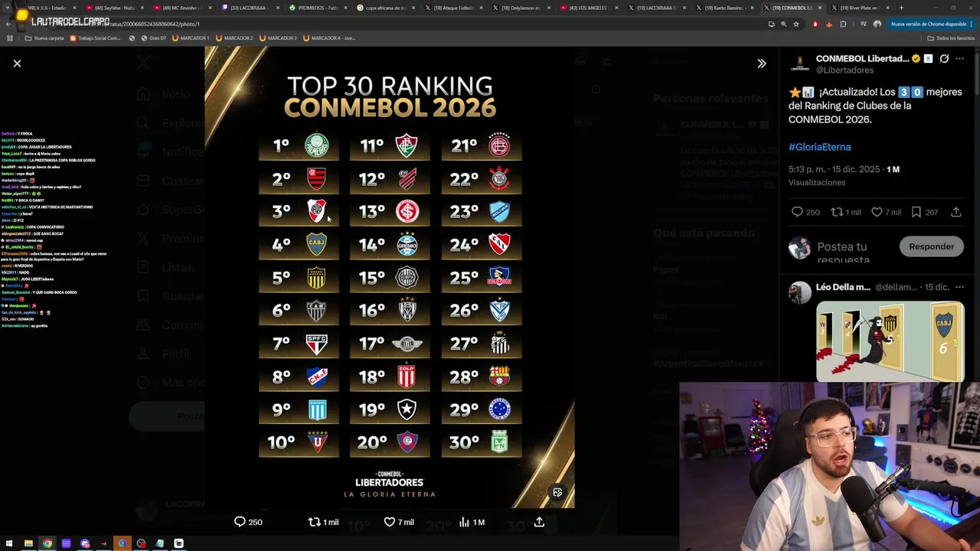The image size is (980, 551).
Task: Open the 'MARCADOR 4 - ove...' bookmark
Action: (x=329, y=37)
